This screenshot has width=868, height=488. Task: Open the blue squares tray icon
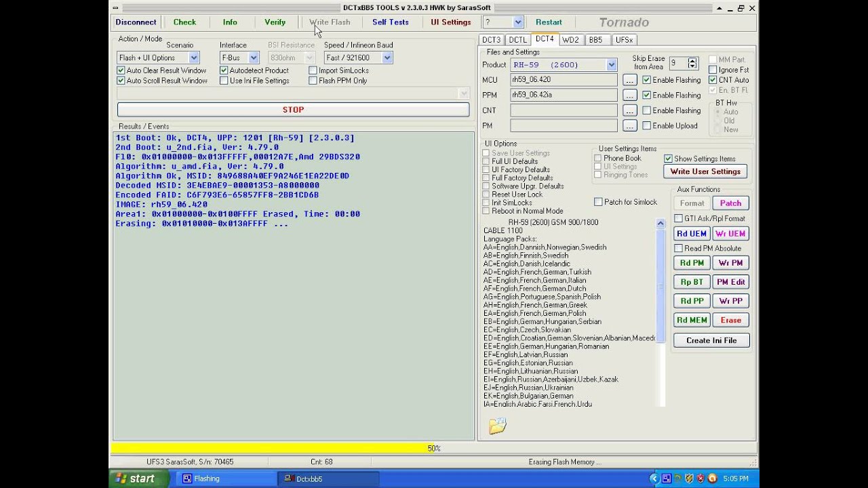click(x=665, y=479)
